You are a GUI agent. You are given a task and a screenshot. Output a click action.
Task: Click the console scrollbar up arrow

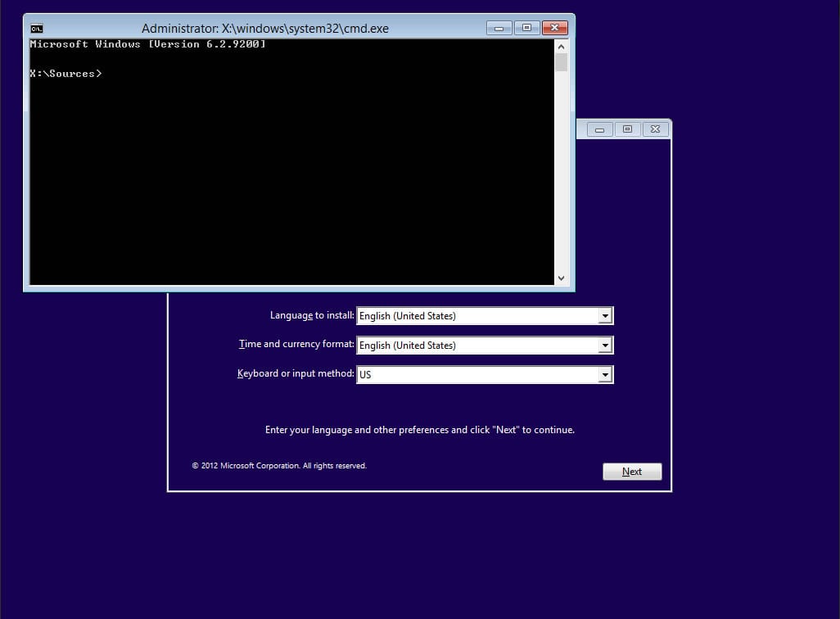point(562,47)
